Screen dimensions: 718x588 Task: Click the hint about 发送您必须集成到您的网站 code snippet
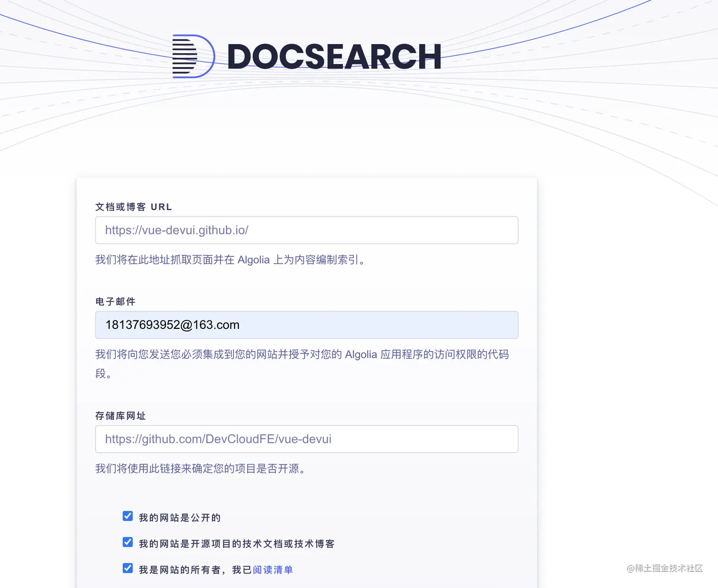pyautogui.click(x=302, y=364)
